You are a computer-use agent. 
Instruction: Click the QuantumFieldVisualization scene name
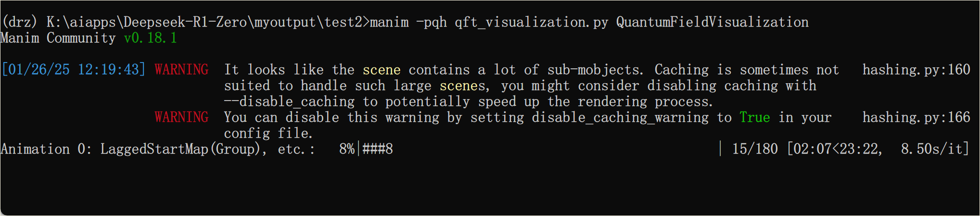click(x=712, y=22)
